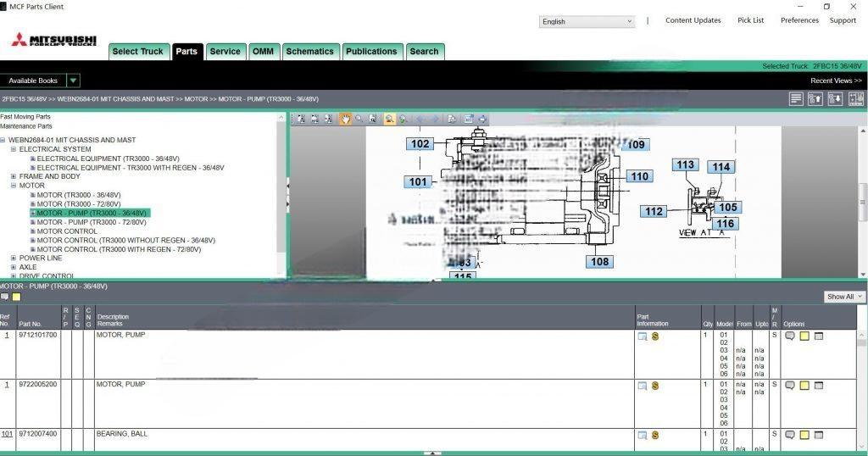Expand the POWER LINE tree node

click(x=14, y=259)
